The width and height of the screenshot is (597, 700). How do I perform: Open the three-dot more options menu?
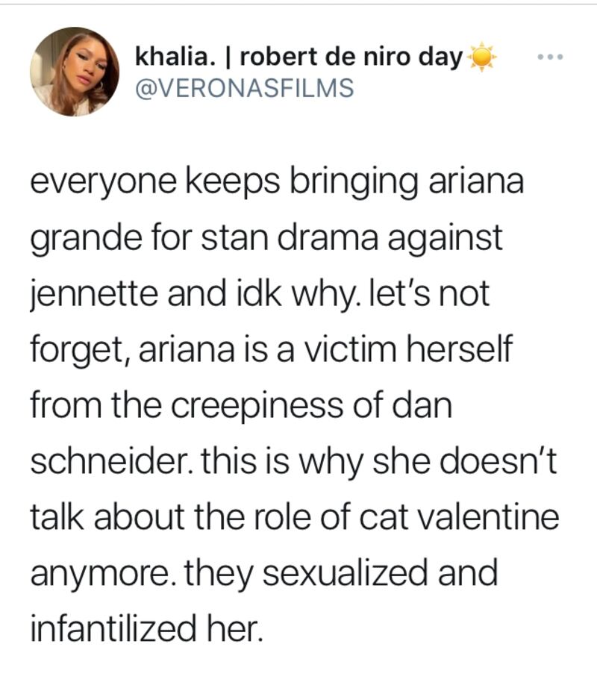tap(554, 57)
